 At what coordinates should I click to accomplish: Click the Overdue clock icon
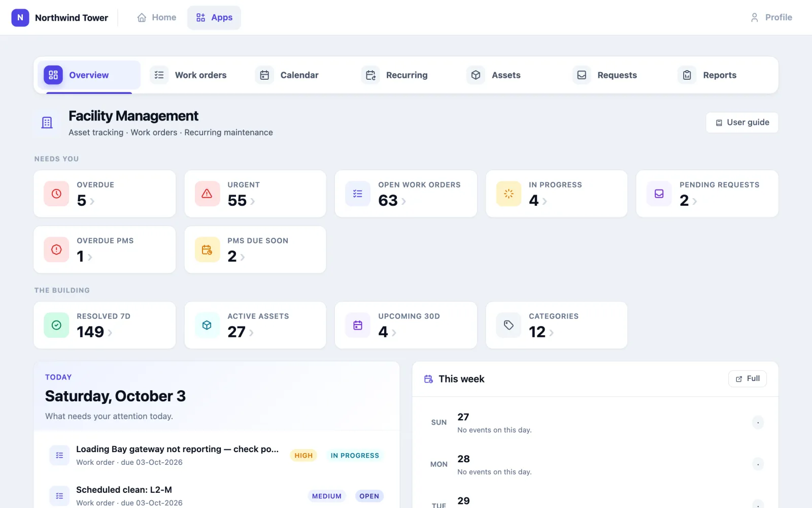point(56,194)
